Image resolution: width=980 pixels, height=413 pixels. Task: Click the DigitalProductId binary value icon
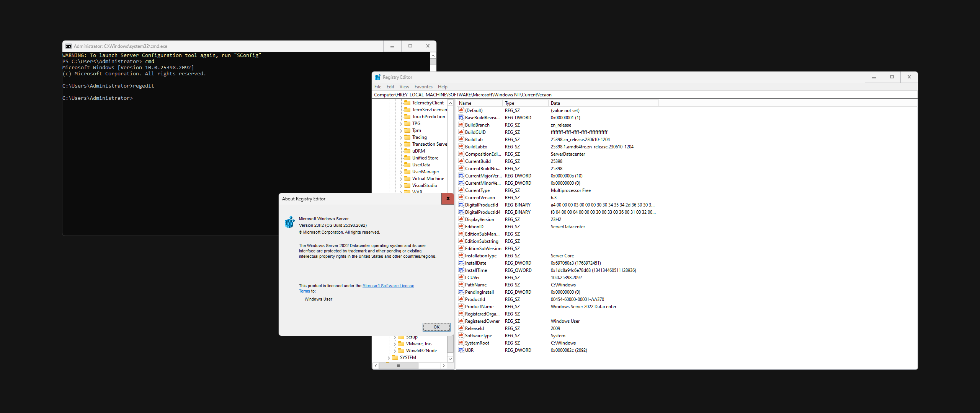(461, 205)
